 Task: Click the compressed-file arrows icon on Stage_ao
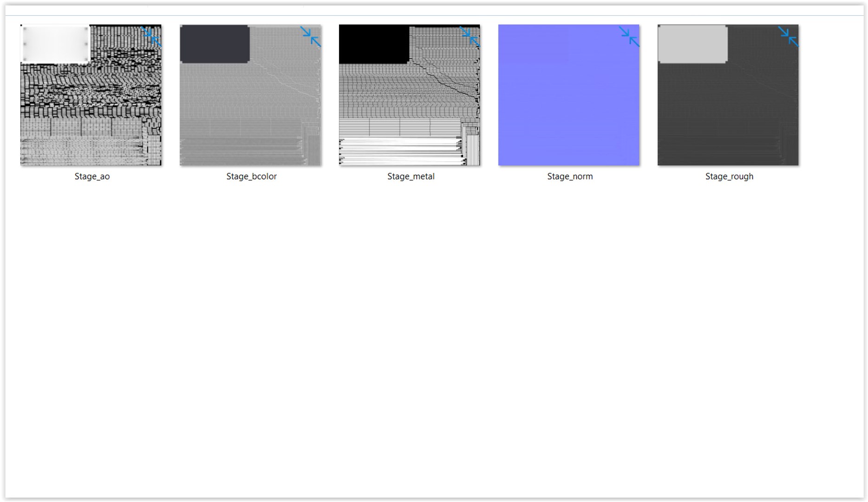click(x=151, y=36)
